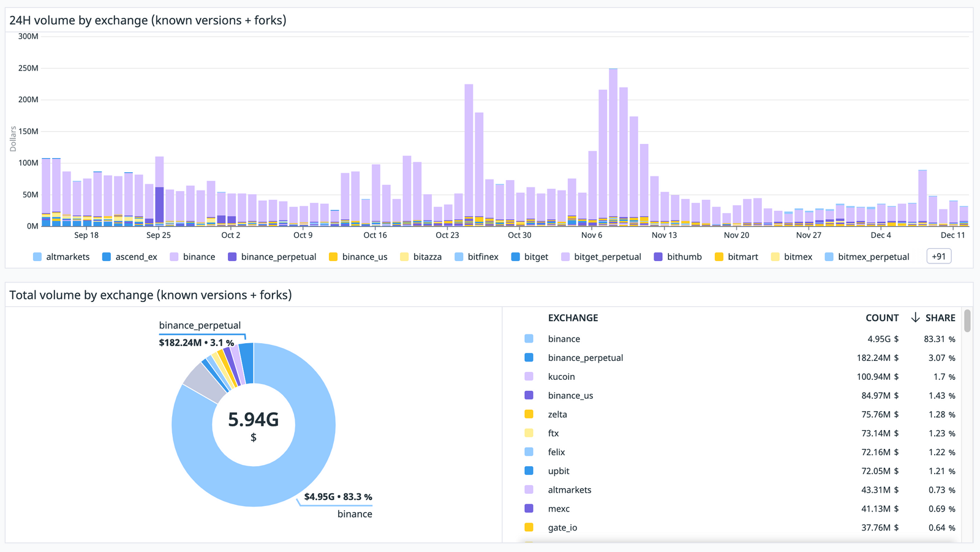Click the binance_perpetual label on donut chart
980x552 pixels.
pos(200,325)
